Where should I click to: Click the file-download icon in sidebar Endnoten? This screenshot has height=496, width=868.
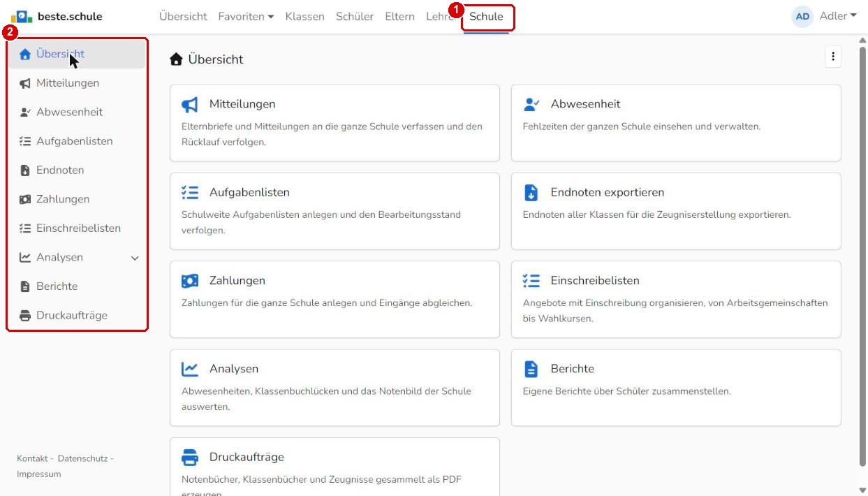25,170
